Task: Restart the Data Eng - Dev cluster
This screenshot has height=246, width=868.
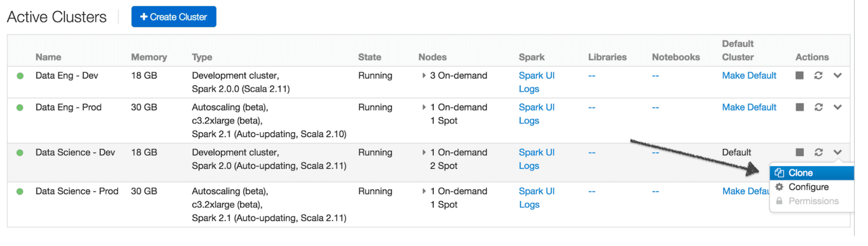Action: (x=818, y=75)
